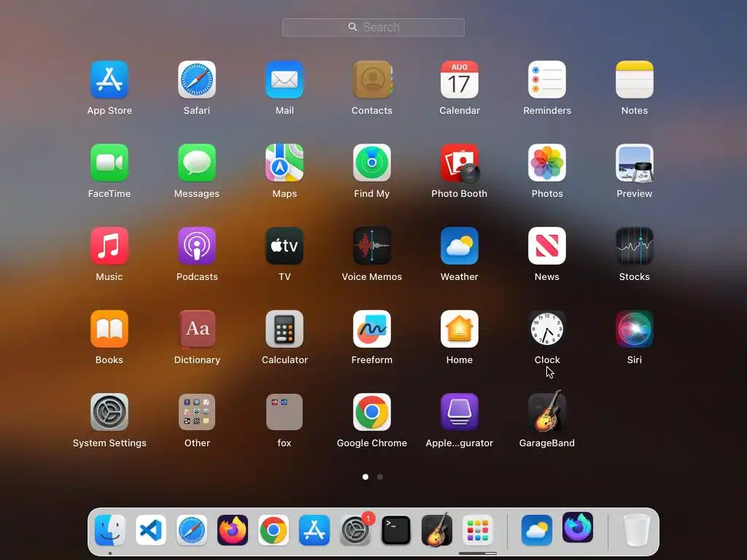Launch Safari from the Launchpad grid

(x=197, y=79)
